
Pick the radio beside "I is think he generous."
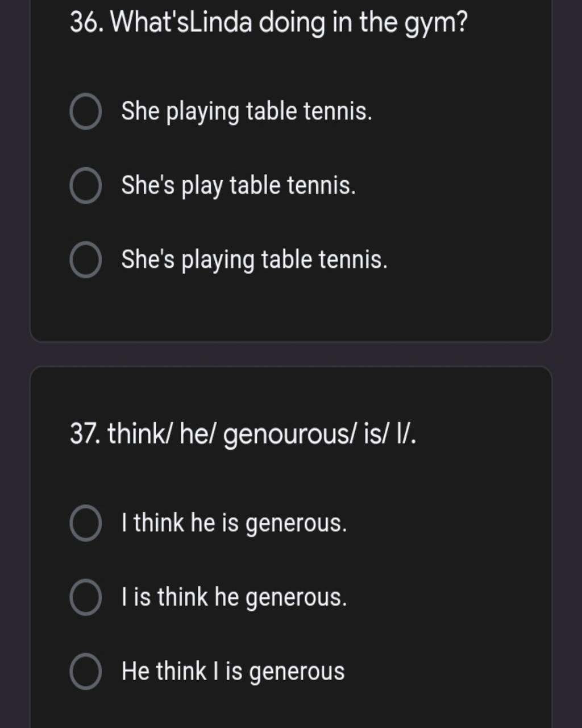86,598
